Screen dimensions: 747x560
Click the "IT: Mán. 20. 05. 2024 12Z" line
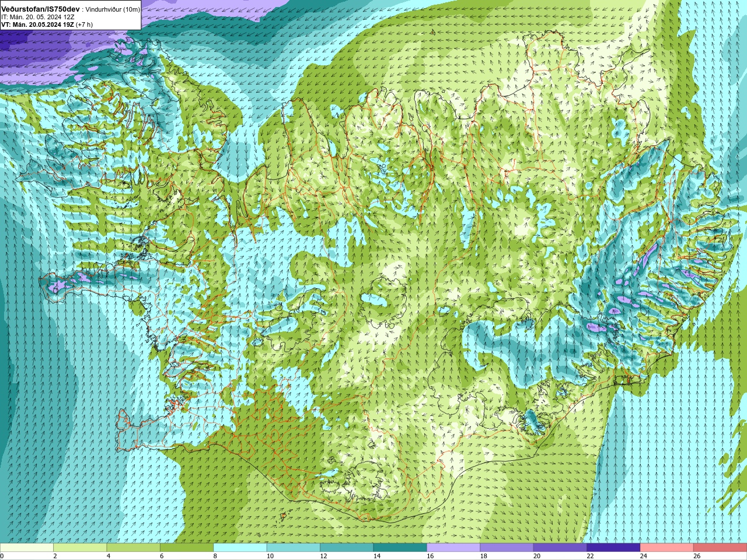(x=37, y=17)
